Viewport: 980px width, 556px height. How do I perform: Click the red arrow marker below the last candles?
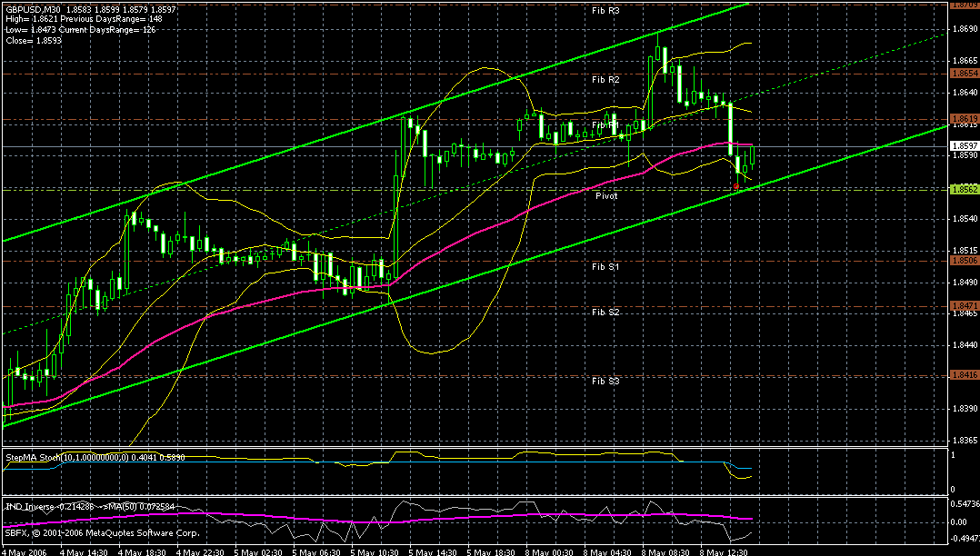click(x=736, y=186)
